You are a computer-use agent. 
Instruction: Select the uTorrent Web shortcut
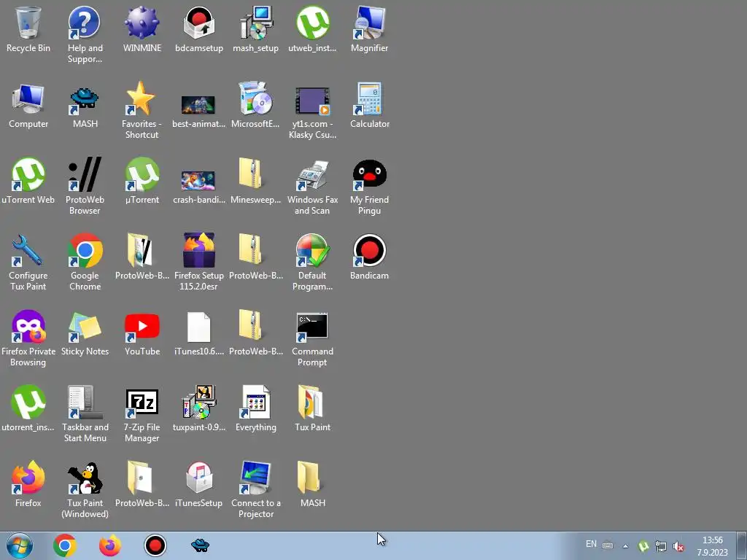tap(28, 174)
